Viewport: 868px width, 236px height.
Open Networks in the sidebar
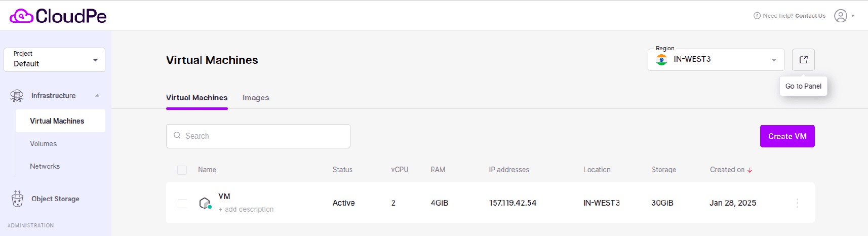click(45, 166)
